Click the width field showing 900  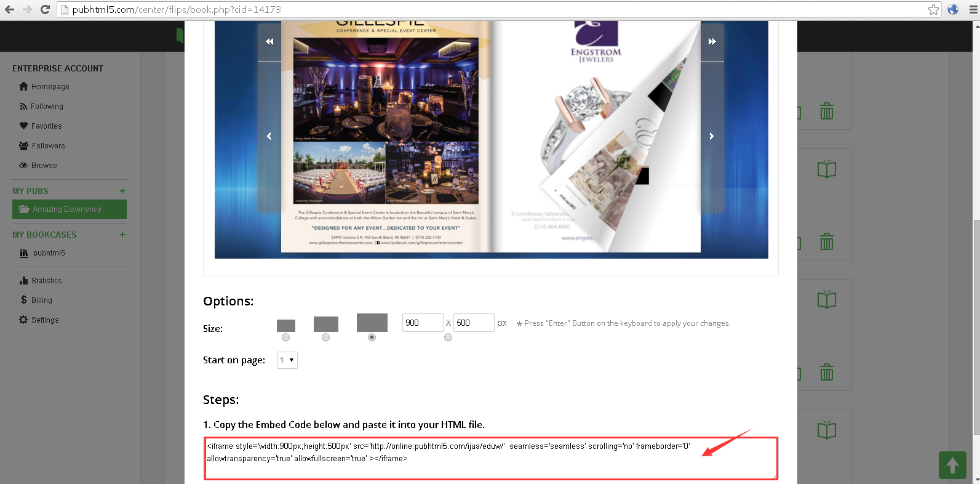423,323
